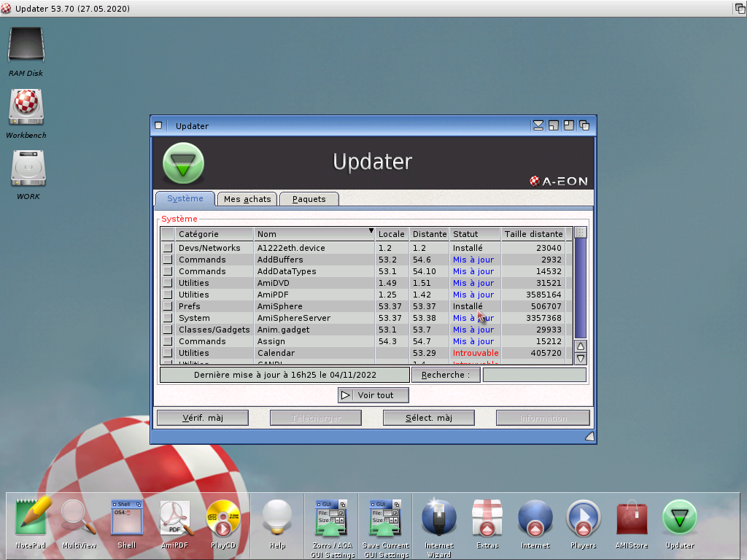Tick the checkbox for Calendar
This screenshot has width=747, height=560.
pyautogui.click(x=168, y=353)
